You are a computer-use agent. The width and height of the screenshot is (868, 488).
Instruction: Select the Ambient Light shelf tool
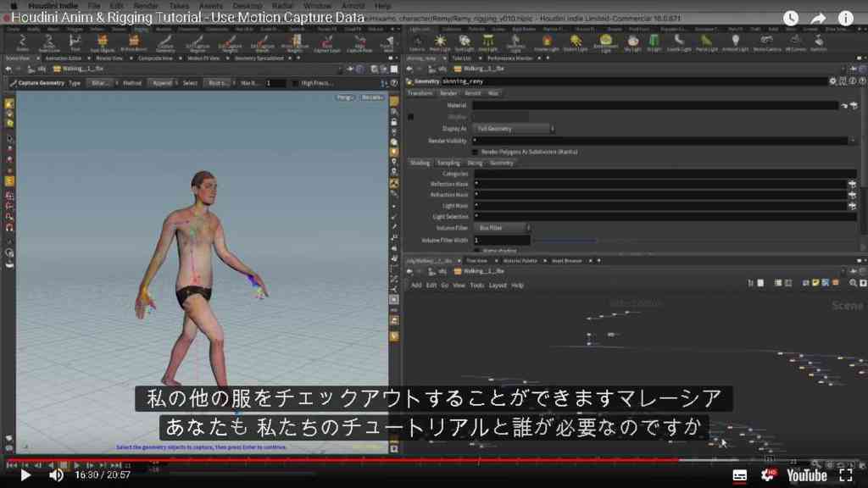pyautogui.click(x=735, y=42)
